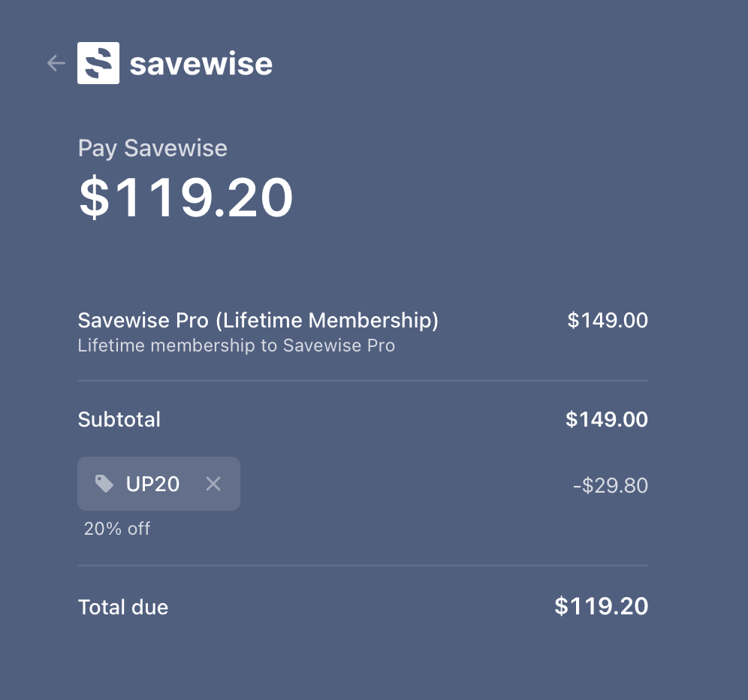
Task: Click the divider line above Total due
Action: point(362,566)
